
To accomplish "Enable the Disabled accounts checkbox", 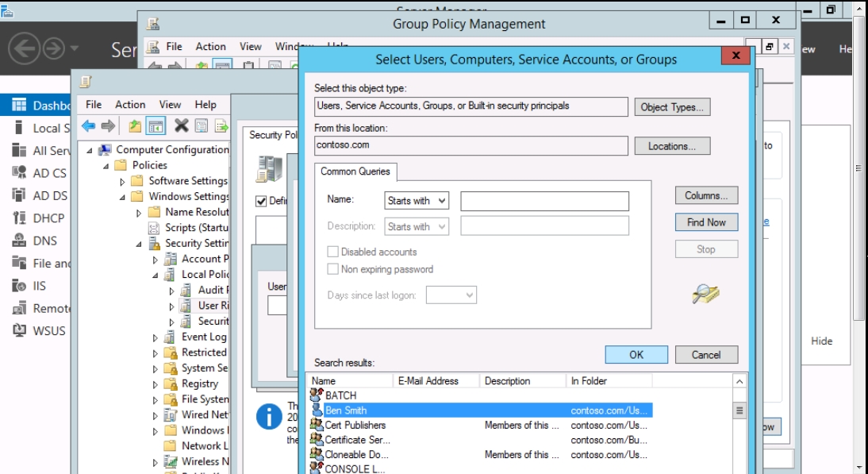I will (x=332, y=252).
